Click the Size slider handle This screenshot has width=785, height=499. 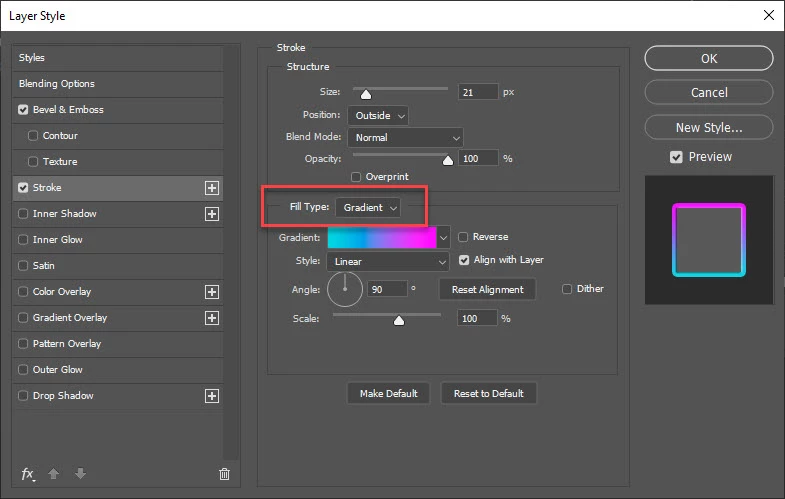click(366, 95)
